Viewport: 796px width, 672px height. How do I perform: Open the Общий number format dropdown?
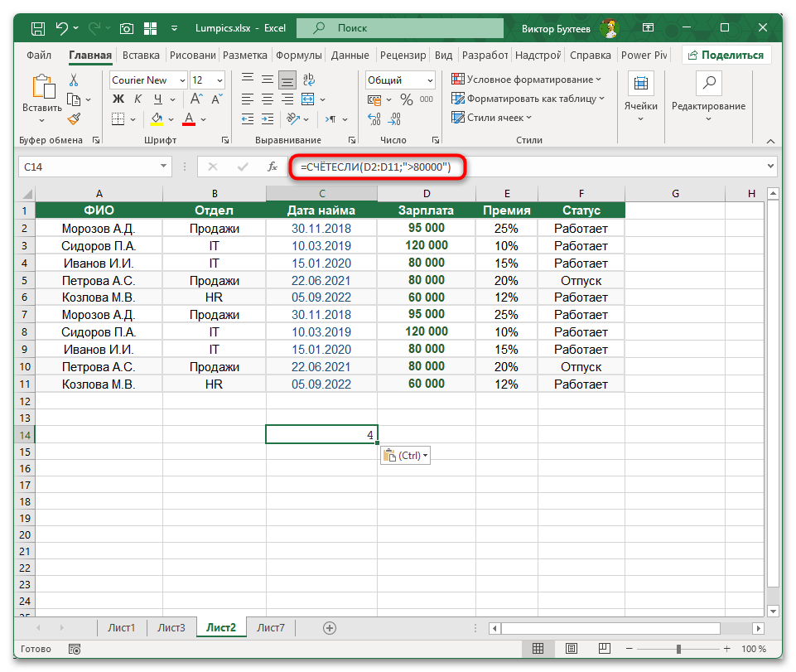pyautogui.click(x=430, y=80)
